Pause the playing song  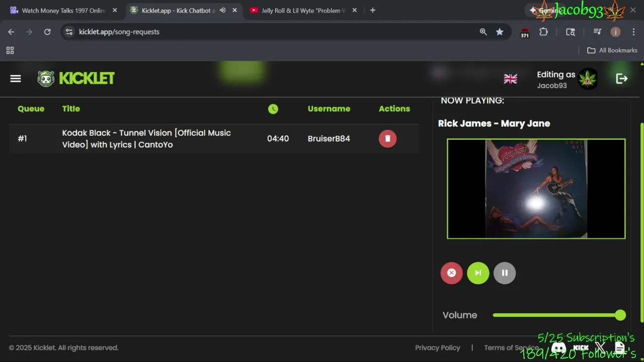coord(505,273)
